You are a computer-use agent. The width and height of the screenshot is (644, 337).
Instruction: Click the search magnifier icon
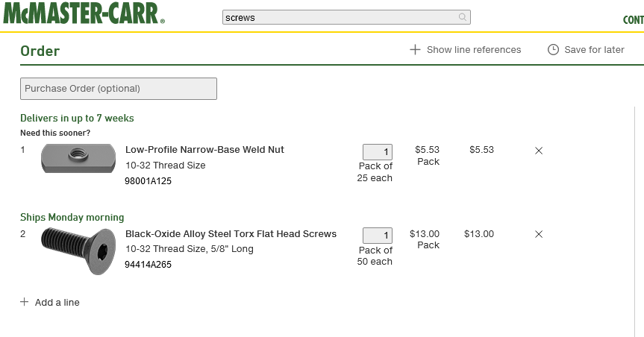point(463,17)
